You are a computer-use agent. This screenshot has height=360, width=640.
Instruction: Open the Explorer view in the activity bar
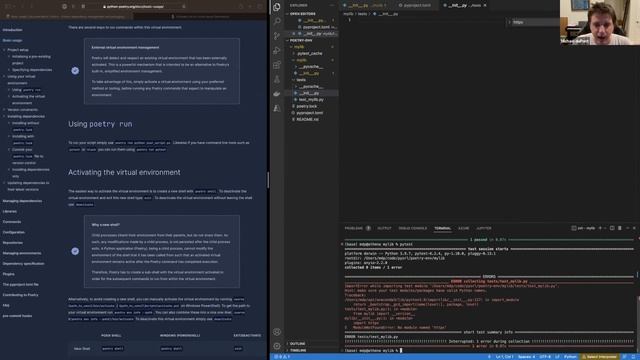(x=277, y=7)
